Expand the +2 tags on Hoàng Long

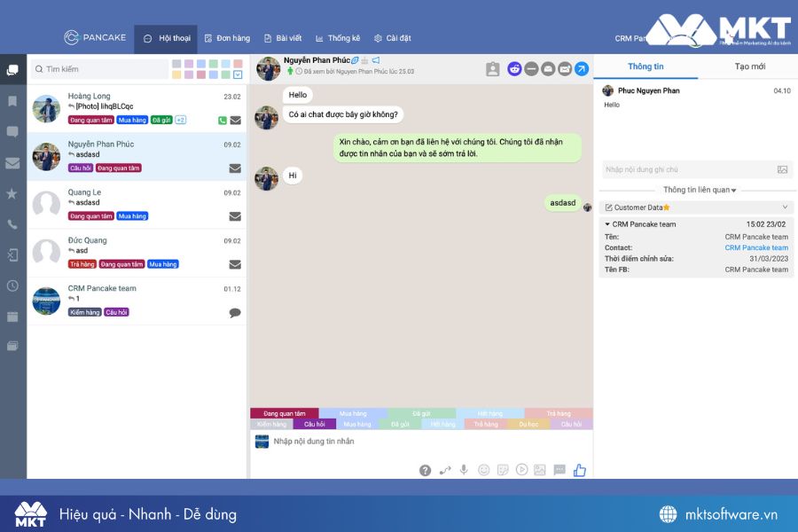click(181, 121)
